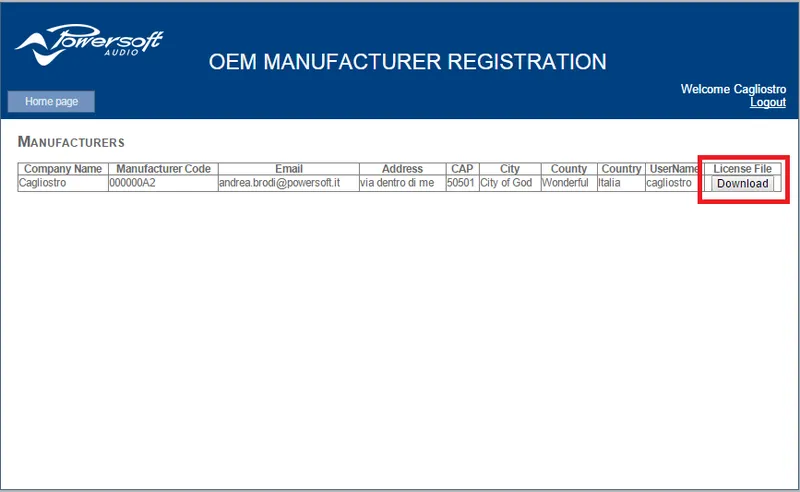Select manufacturer code 000000A2
Image resolution: width=800 pixels, height=492 pixels.
163,183
